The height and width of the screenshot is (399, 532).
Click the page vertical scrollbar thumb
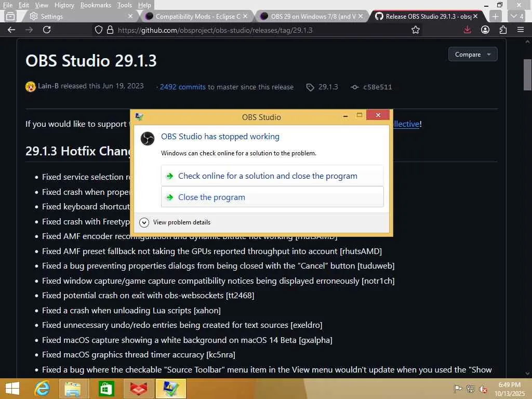click(x=527, y=75)
